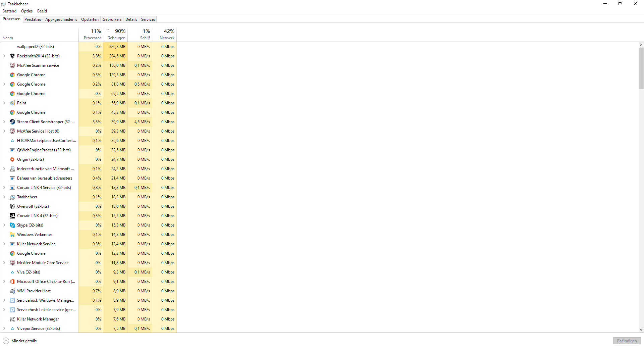644x349 pixels.
Task: Click the Microsoft Office Click-to-Run icon
Action: (12, 282)
